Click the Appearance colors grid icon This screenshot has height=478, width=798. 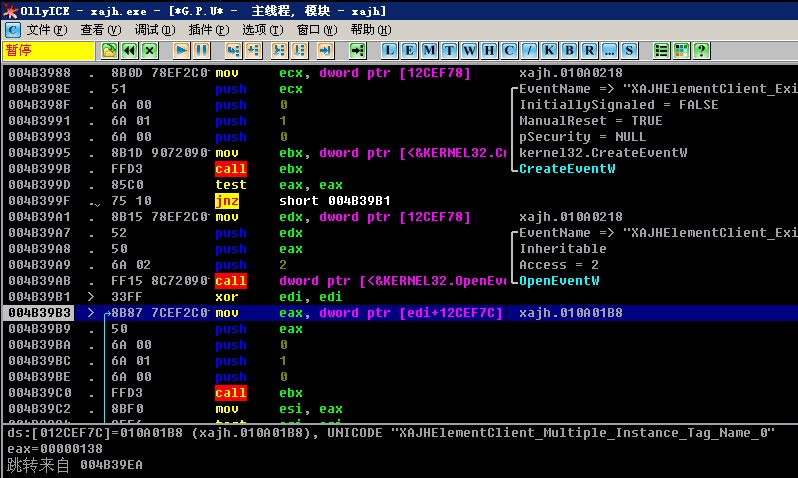[x=681, y=50]
